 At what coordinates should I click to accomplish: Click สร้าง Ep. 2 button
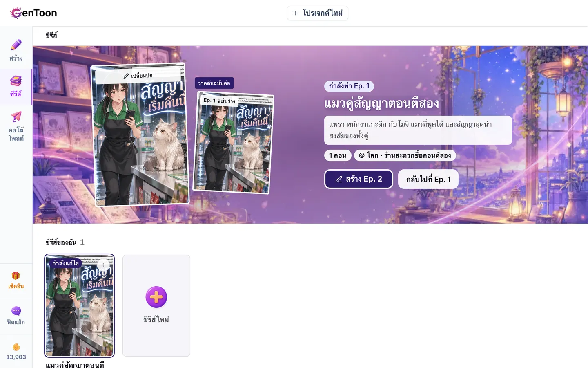tap(359, 179)
